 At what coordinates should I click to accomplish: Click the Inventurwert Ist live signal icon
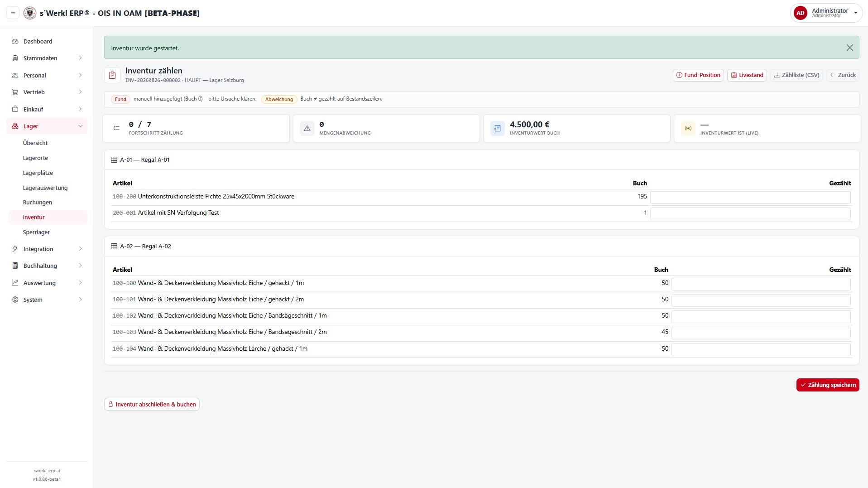[x=688, y=129]
